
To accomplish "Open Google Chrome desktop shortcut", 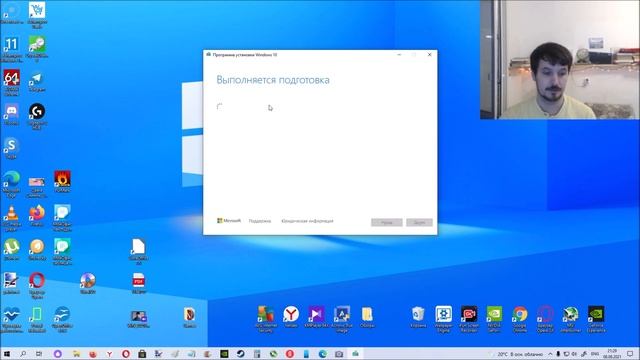I will 520,319.
